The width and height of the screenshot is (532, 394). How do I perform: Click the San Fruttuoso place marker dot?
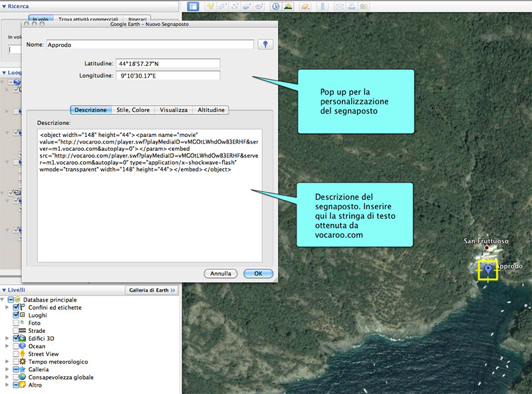click(x=487, y=248)
